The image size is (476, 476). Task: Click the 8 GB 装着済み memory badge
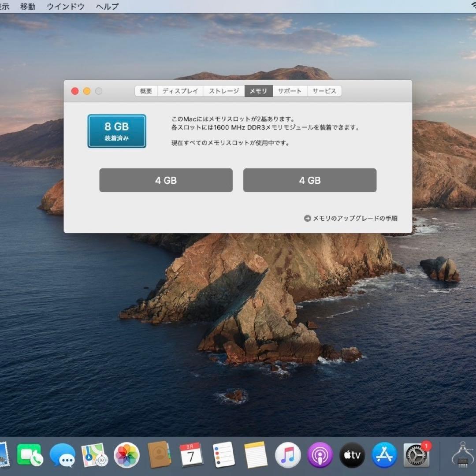point(116,131)
